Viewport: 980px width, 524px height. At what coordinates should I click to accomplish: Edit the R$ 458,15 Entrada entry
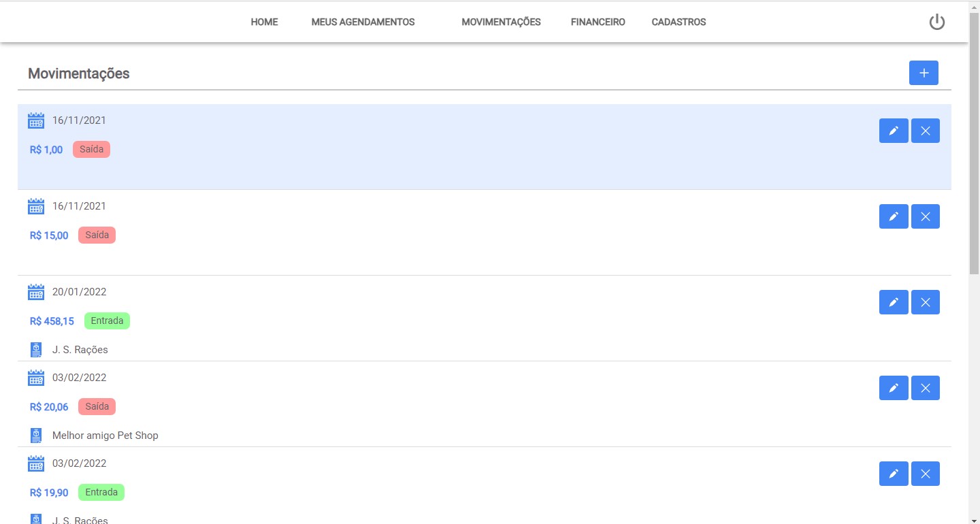[x=894, y=302]
